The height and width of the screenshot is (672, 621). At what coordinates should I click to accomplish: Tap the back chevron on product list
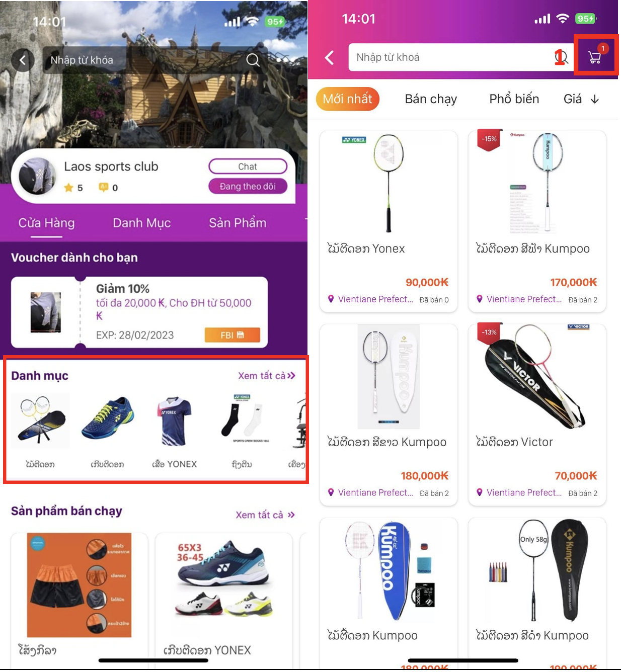(330, 57)
